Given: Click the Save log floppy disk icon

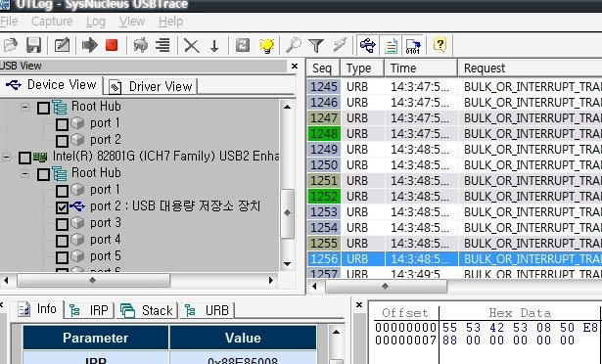Looking at the screenshot, I should click(x=34, y=45).
